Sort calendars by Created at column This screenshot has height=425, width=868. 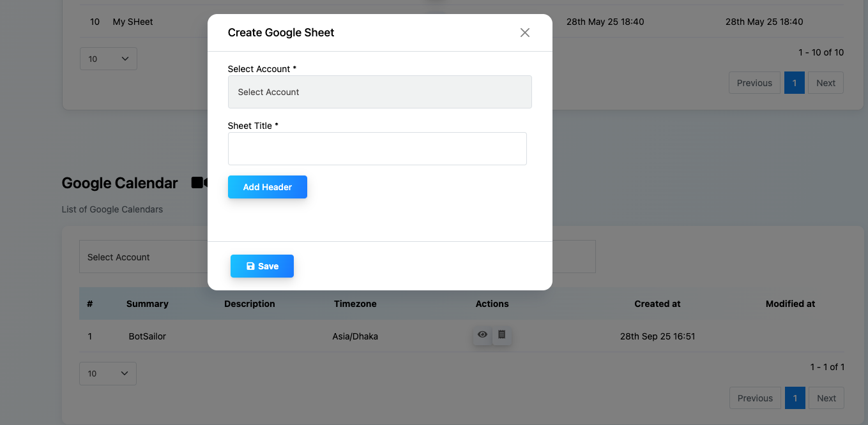[657, 304]
